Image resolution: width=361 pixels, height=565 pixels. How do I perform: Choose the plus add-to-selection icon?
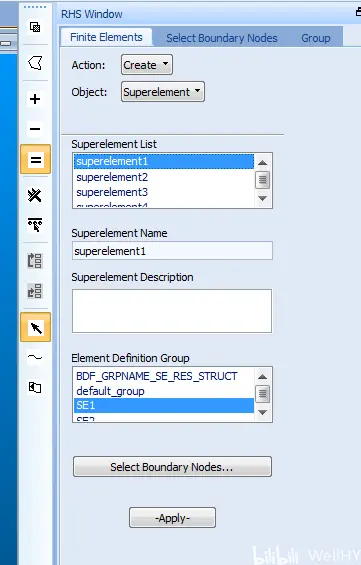point(35,99)
